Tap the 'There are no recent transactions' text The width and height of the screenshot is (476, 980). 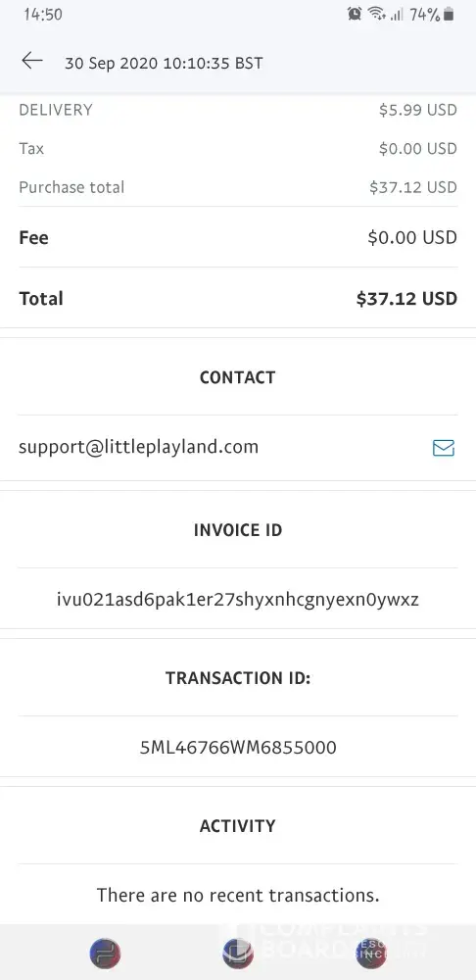pos(238,896)
